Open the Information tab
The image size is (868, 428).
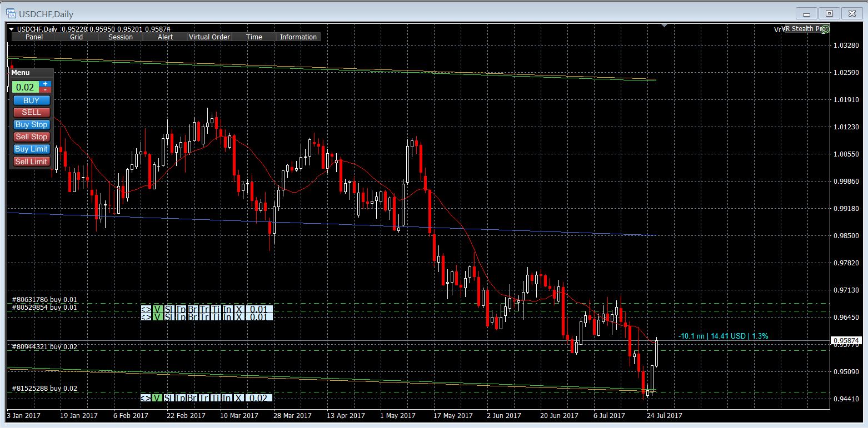tap(298, 37)
